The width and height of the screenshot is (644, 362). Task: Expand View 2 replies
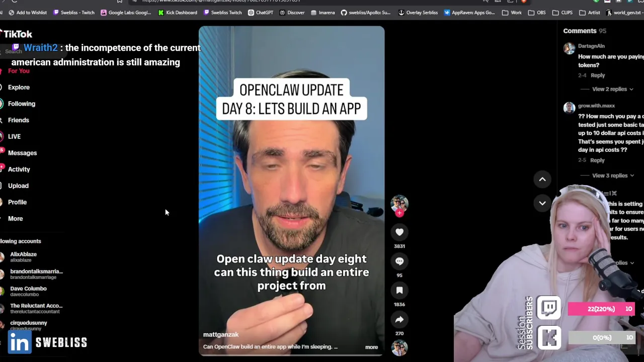coord(612,89)
